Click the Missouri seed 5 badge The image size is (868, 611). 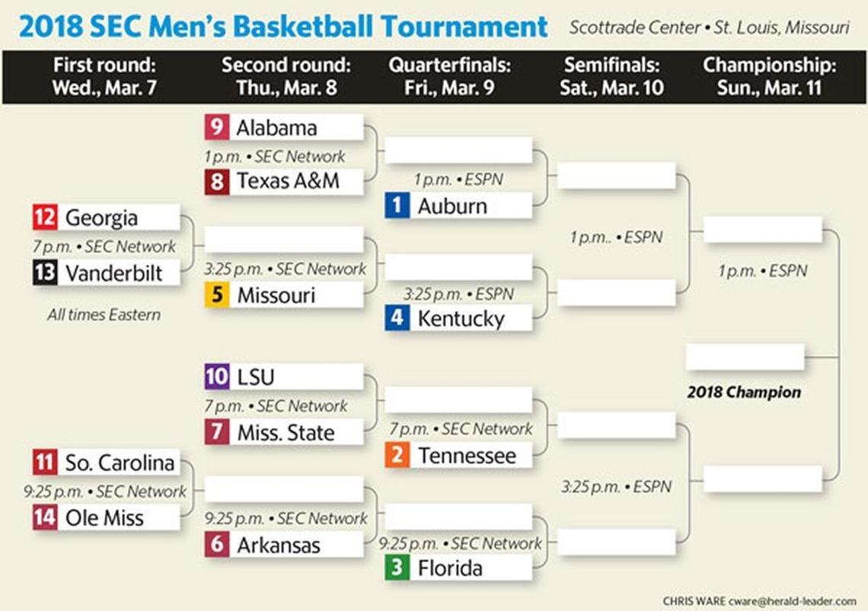pyautogui.click(x=218, y=295)
